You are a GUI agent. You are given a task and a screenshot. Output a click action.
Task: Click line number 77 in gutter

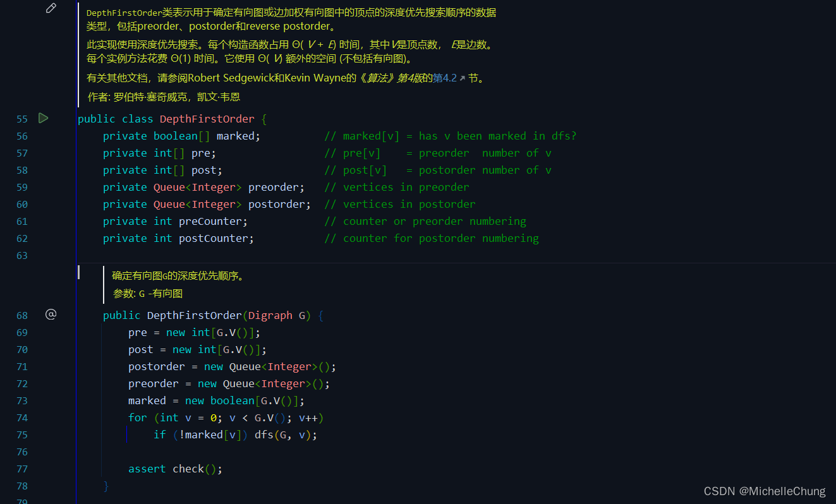[22, 469]
